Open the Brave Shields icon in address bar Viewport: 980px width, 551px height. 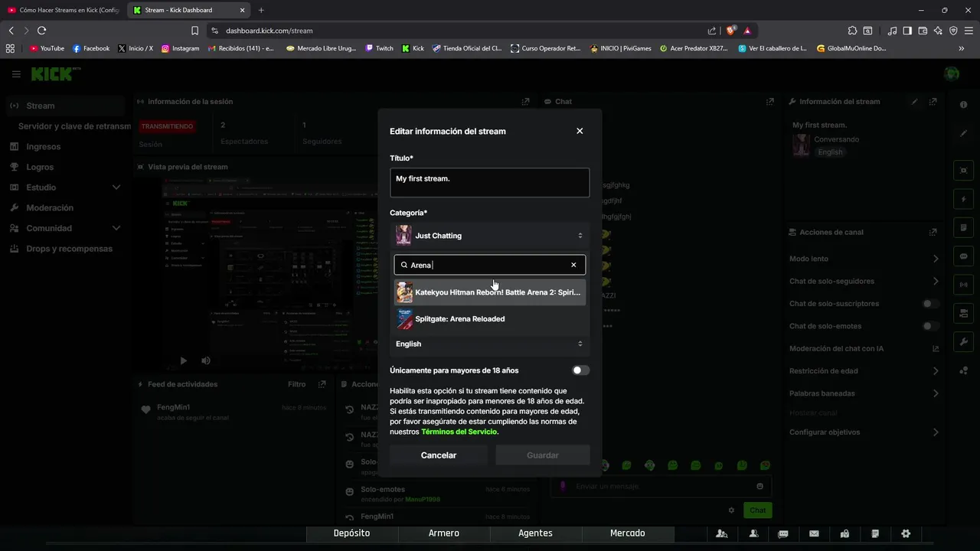731,31
